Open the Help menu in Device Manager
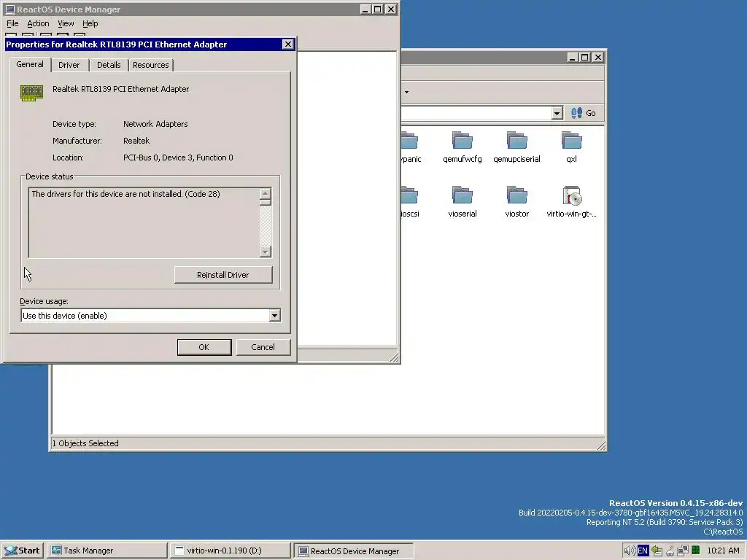Image resolution: width=747 pixels, height=560 pixels. [x=90, y=23]
